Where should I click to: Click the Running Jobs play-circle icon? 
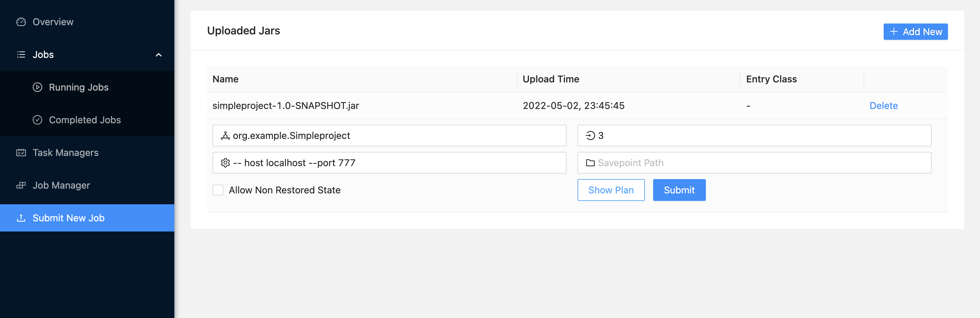tap(37, 88)
